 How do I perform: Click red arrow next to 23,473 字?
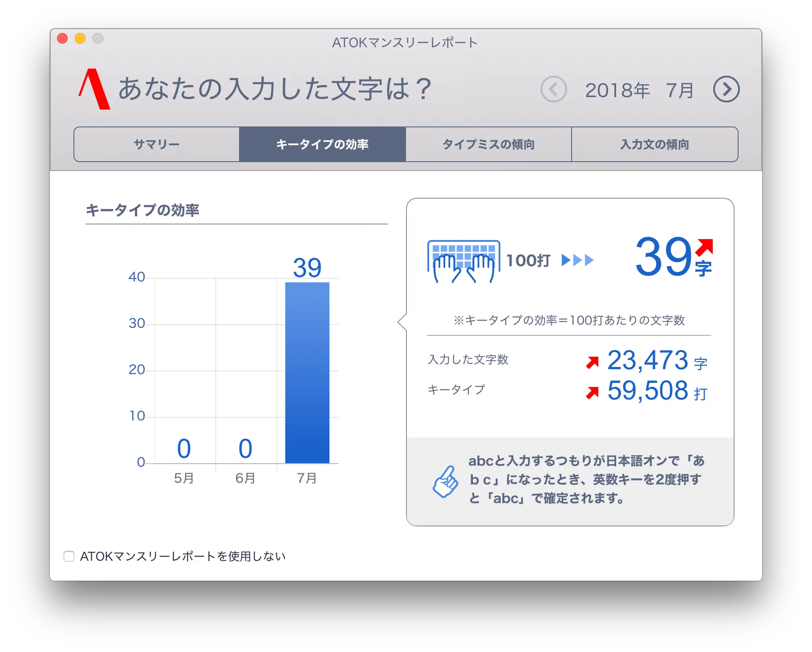[x=593, y=363]
